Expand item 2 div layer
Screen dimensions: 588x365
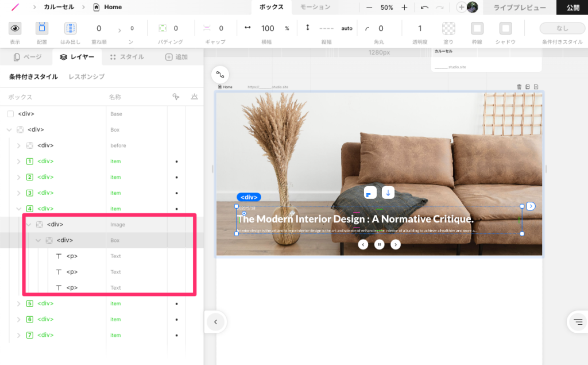pos(18,177)
